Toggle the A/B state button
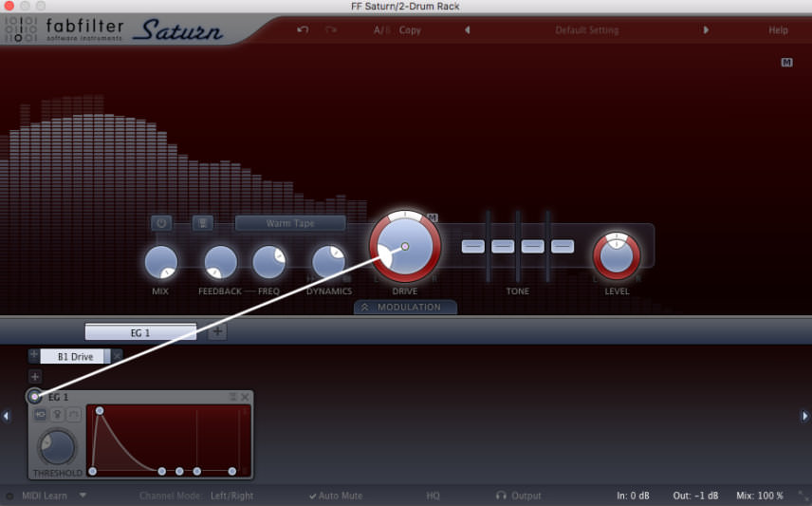This screenshot has width=812, height=506. 381,30
